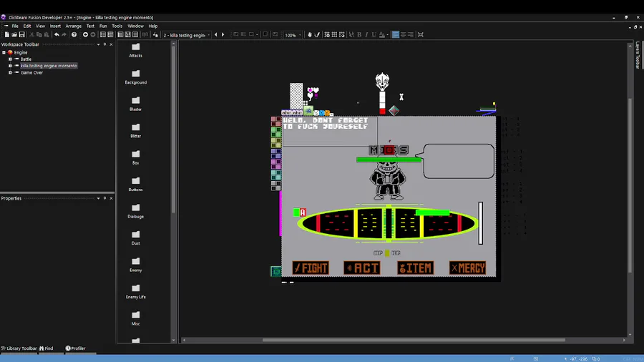Open the Storyboard Editor icon

[102, 35]
